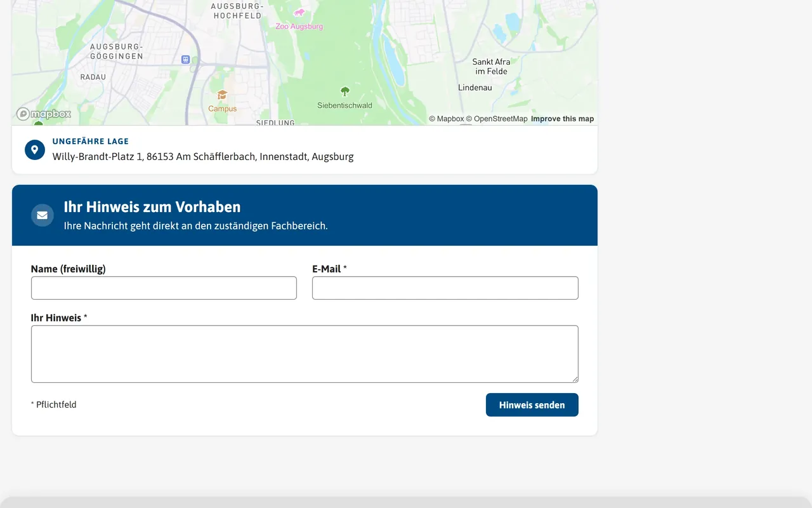Focus the E-Mail input field
Viewport: 812px width, 508px height.
point(445,288)
